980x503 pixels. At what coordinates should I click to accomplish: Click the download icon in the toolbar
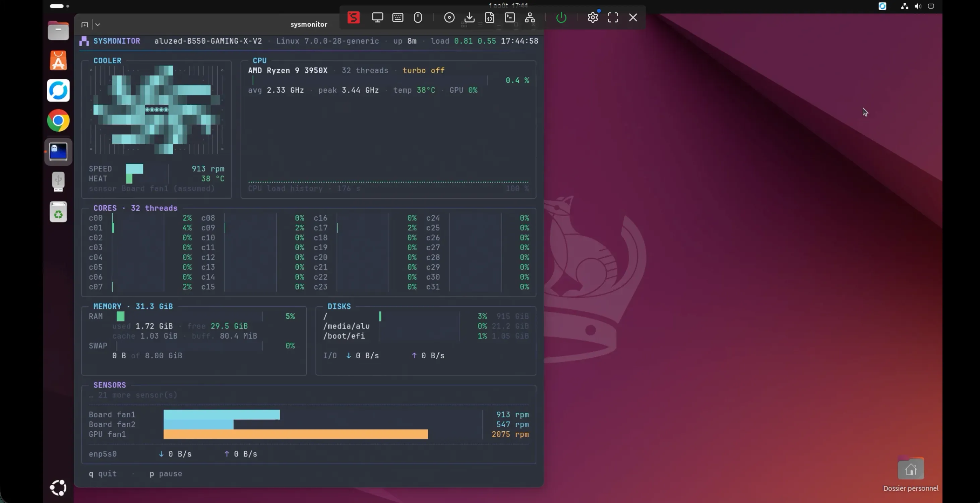click(469, 17)
